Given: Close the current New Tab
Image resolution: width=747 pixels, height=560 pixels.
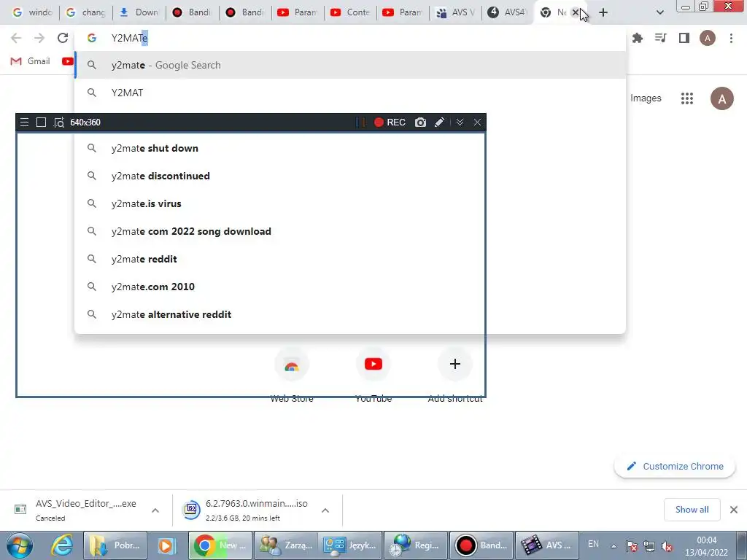Looking at the screenshot, I should click(576, 12).
